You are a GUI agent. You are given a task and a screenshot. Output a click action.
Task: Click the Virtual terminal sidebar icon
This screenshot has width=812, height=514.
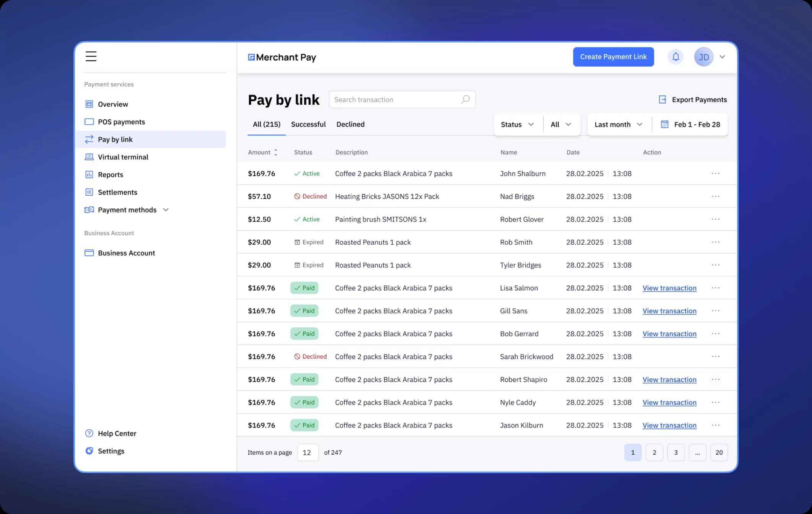(89, 157)
